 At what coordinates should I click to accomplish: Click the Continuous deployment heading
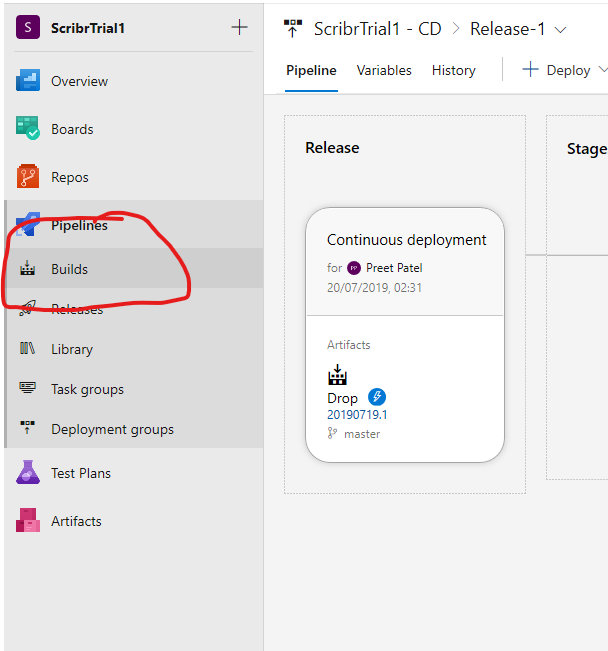pos(406,240)
